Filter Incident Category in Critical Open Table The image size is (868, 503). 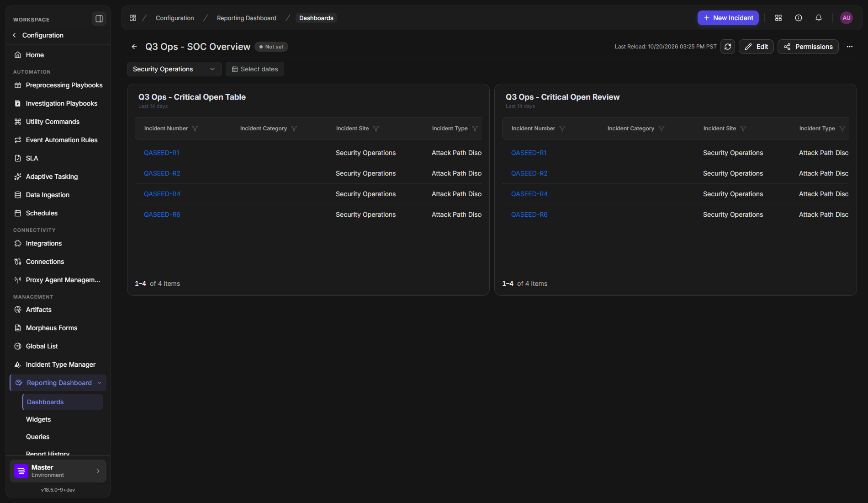(x=294, y=128)
